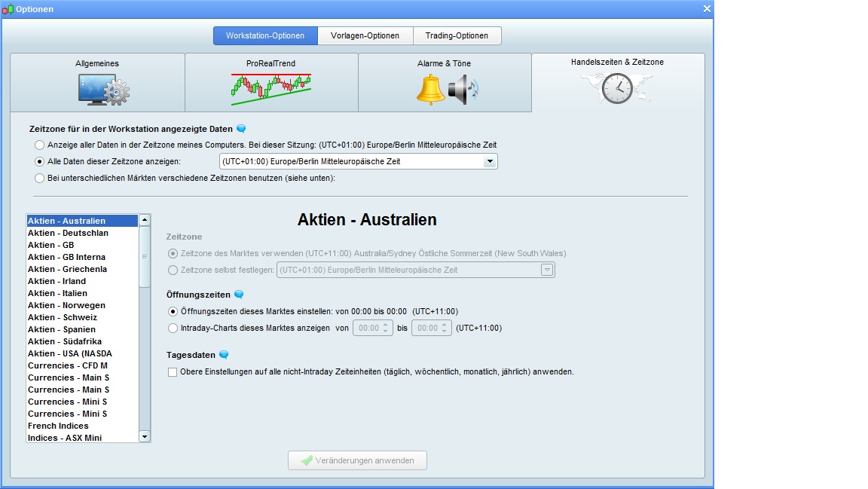Select 'Zeitzone selbst festlegen' radio
Screen dimensions: 868x489
click(x=173, y=270)
